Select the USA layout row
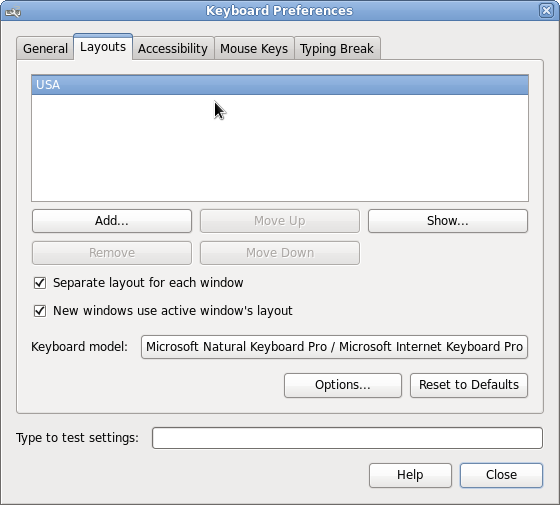 [x=280, y=85]
